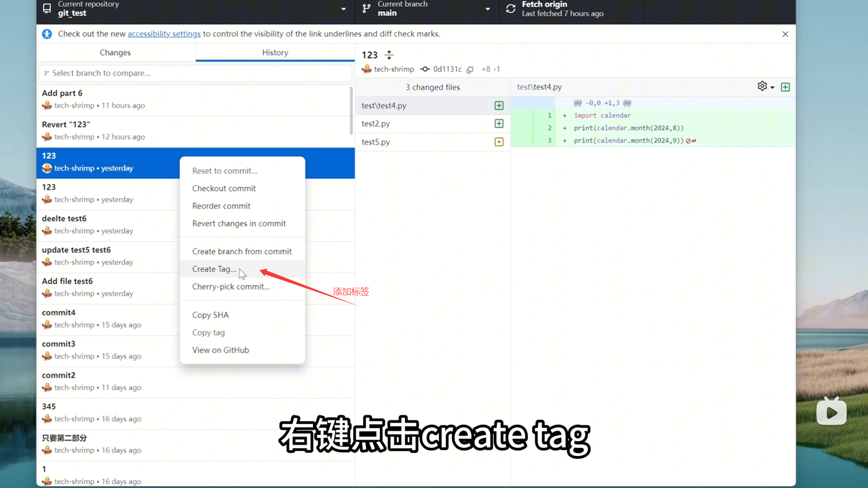The image size is (868, 488).
Task: Click the Select branch to compare field
Action: [x=195, y=73]
